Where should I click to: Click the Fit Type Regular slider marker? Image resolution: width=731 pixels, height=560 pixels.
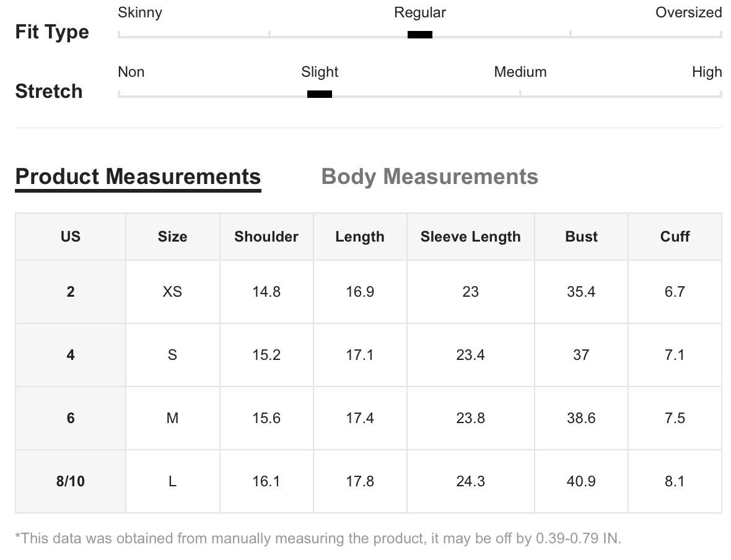(x=419, y=35)
